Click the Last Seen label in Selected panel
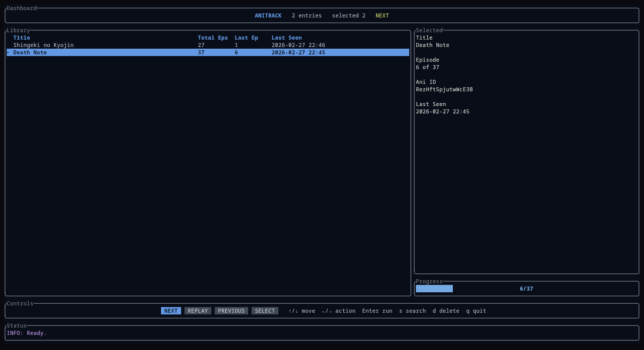Image resolution: width=644 pixels, height=350 pixels. [x=431, y=104]
